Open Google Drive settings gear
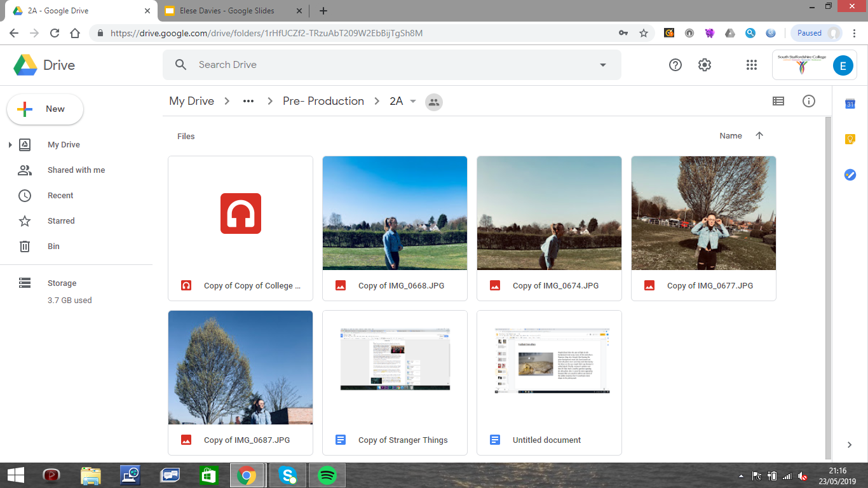 705,65
